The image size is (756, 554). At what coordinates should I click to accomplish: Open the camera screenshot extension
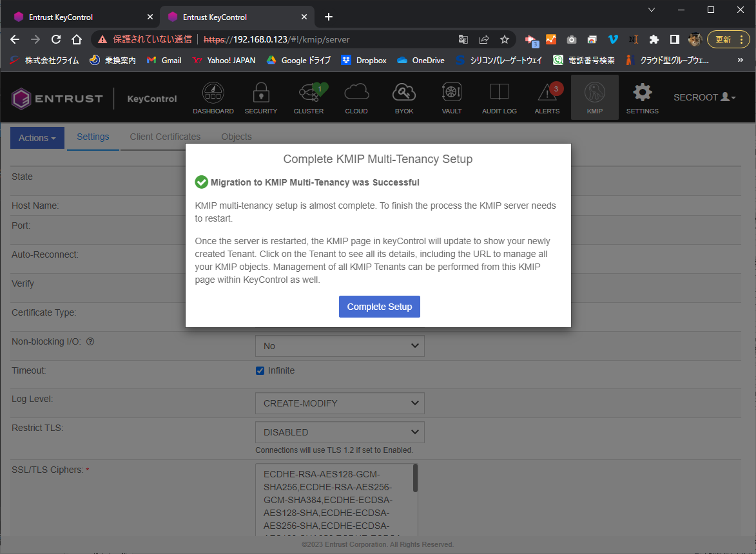pos(571,39)
